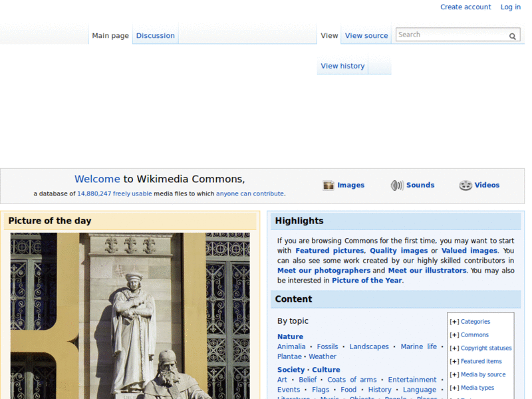Open the Animalia link

pos(291,346)
